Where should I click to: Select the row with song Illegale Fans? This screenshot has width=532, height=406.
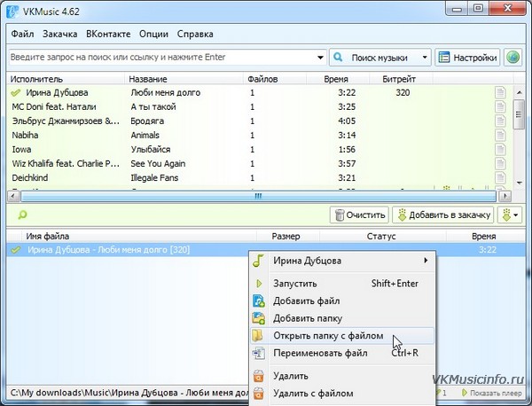tap(260, 177)
